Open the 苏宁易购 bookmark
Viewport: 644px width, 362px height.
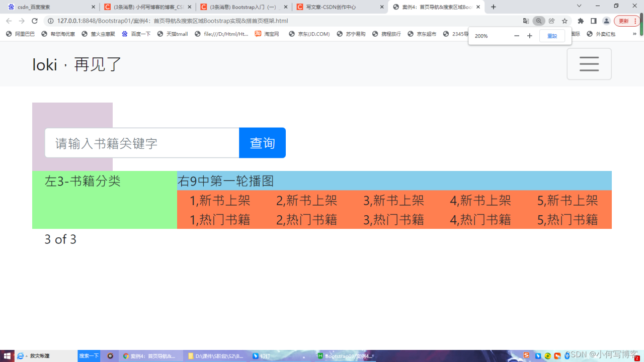tap(351, 34)
